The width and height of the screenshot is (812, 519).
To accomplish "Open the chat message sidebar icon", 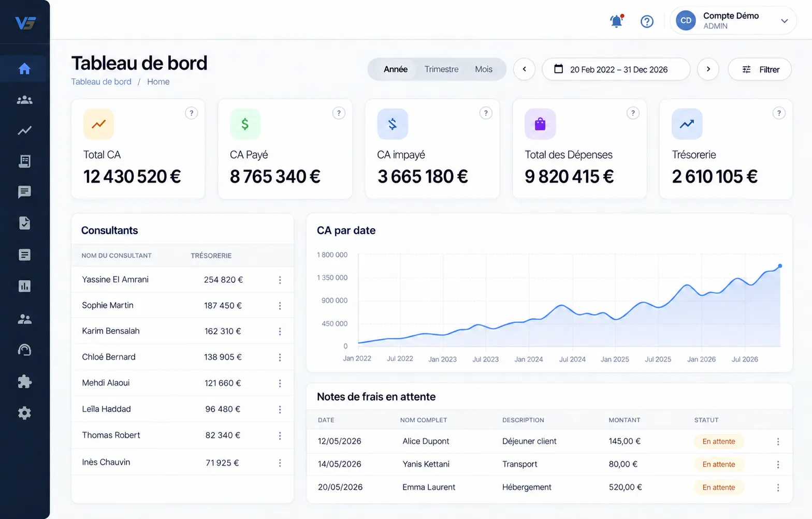I will (x=24, y=192).
